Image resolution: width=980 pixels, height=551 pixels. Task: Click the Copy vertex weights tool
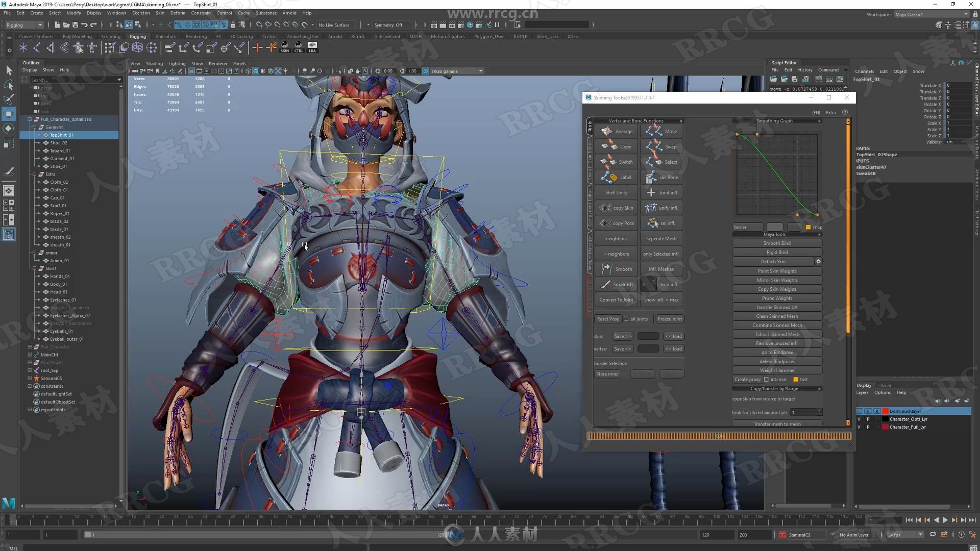click(x=616, y=146)
